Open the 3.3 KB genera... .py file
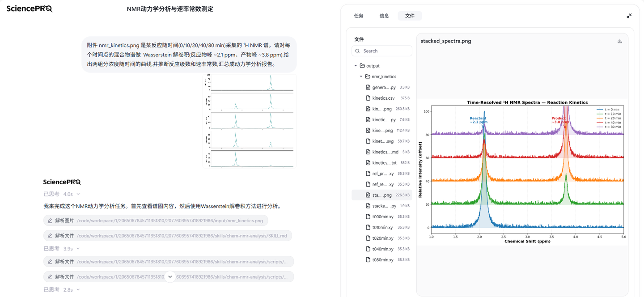 (x=382, y=87)
